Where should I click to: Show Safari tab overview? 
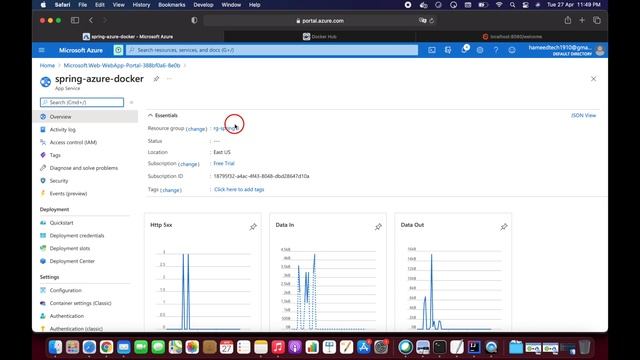coord(597,20)
